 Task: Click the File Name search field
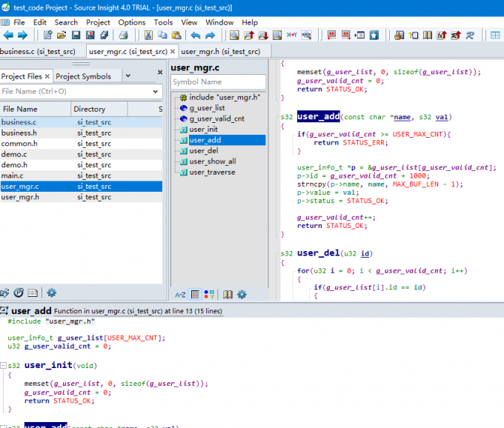(x=76, y=92)
